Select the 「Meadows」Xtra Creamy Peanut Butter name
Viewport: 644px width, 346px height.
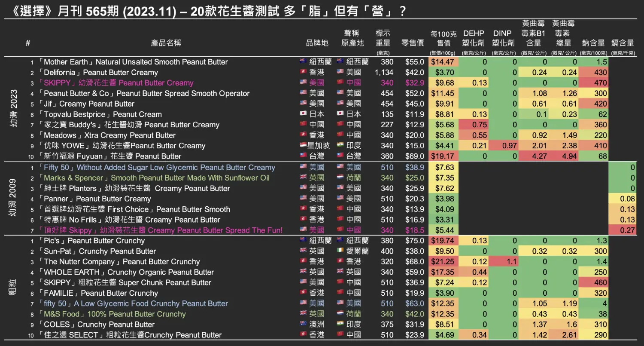click(x=107, y=135)
